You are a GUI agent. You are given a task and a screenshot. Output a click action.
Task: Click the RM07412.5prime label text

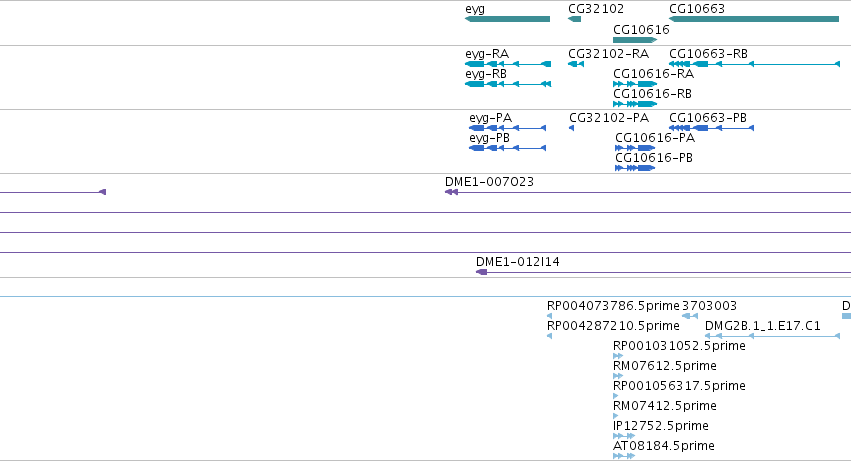[x=665, y=406]
